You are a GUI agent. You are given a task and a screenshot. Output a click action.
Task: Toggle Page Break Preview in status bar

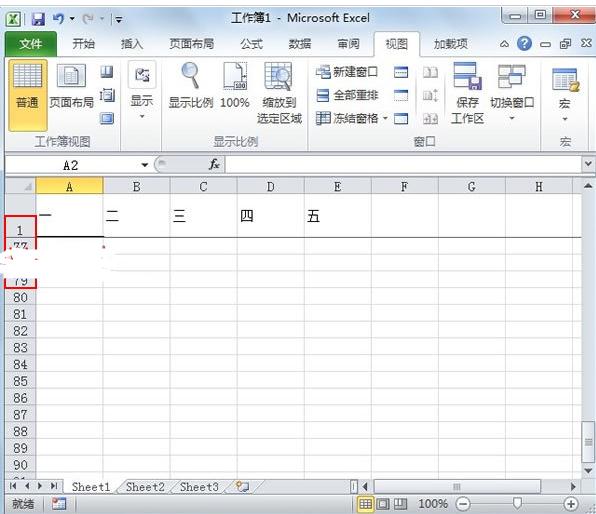tap(400, 504)
